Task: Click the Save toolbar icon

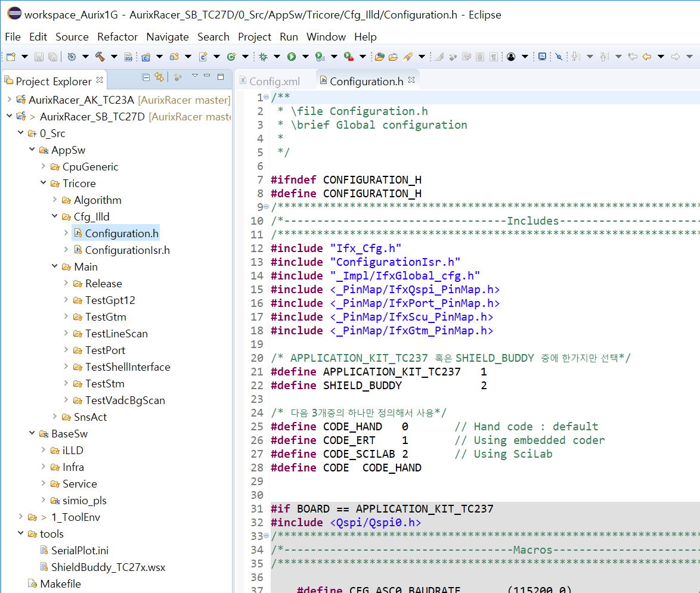Action: tap(39, 57)
